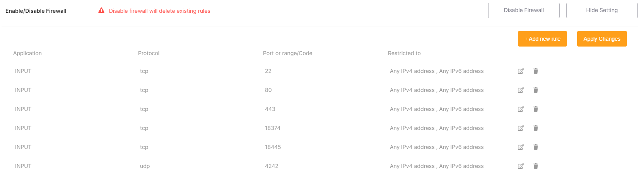Delete the udp 4242 rule
Viewport: 644px width, 178px height.
click(536, 166)
